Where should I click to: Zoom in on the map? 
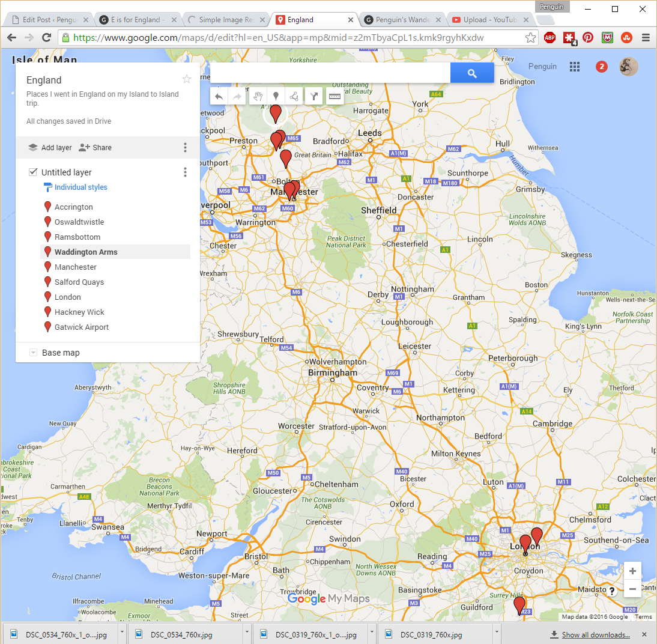click(x=632, y=571)
